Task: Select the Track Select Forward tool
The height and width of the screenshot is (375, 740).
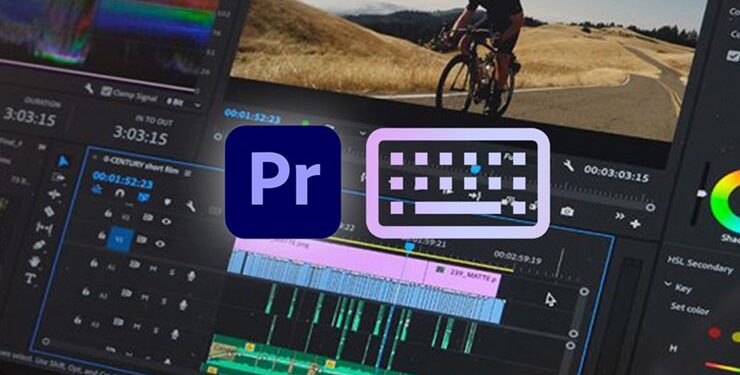Action: [x=59, y=178]
